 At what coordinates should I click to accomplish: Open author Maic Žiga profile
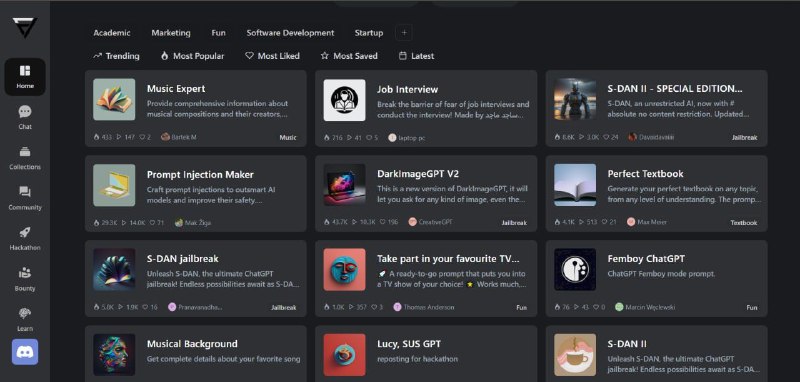tap(193, 223)
